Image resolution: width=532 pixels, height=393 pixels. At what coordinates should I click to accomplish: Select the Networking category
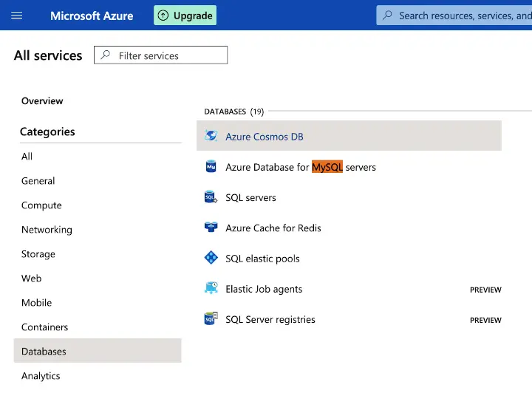pos(47,230)
